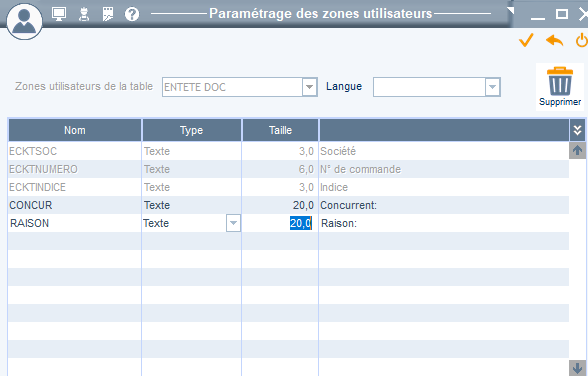Click the Type column header

coord(192,130)
